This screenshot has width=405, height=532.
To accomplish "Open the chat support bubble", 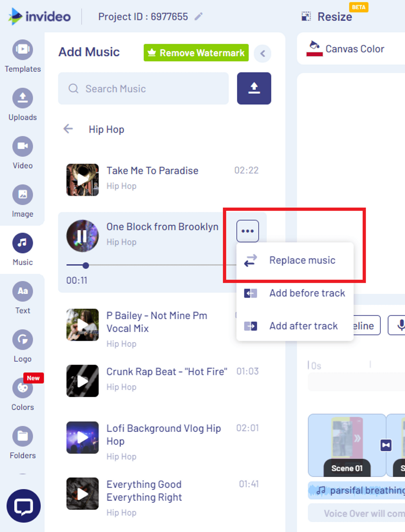I will 23,506.
